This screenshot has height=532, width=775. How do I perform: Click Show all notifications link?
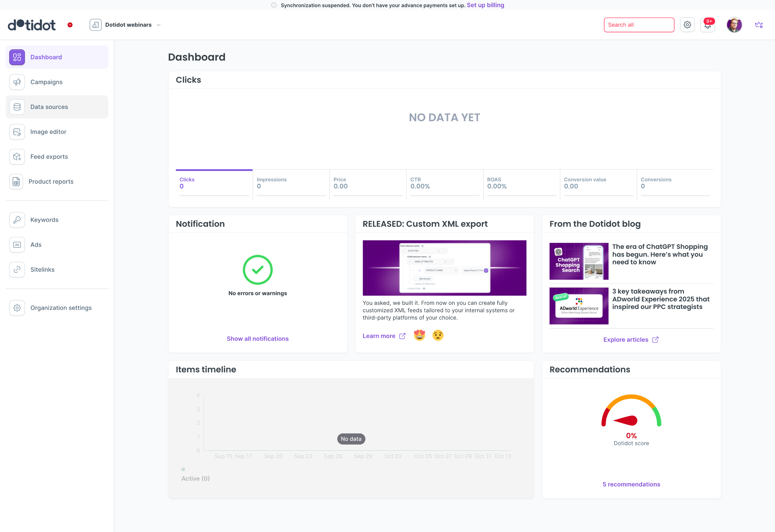[257, 338]
